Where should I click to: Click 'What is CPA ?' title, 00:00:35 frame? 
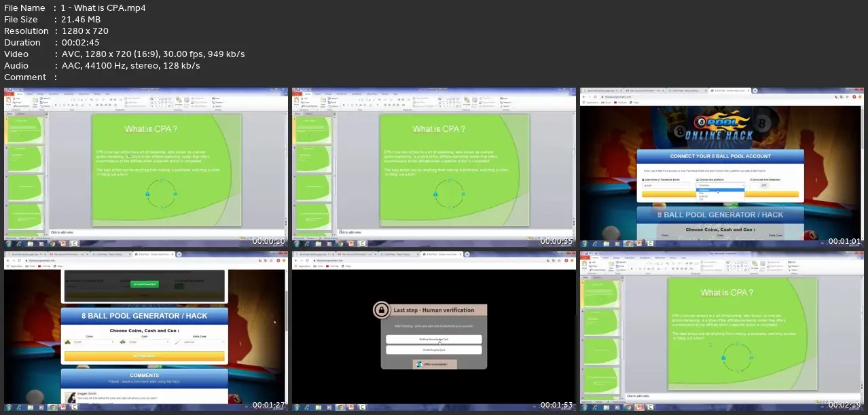(439, 128)
